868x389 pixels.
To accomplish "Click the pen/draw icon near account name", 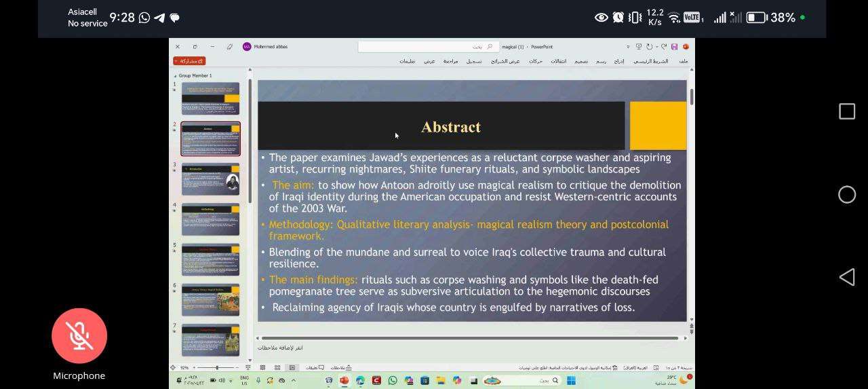I will pos(229,47).
